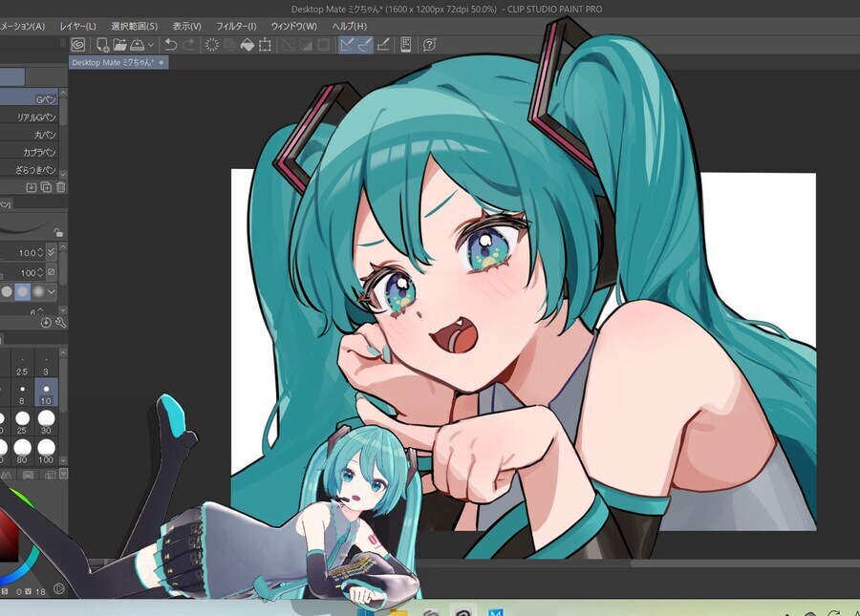Image resolution: width=860 pixels, height=616 pixels.
Task: Click the color wheel play arrow icon
Action: [58, 589]
